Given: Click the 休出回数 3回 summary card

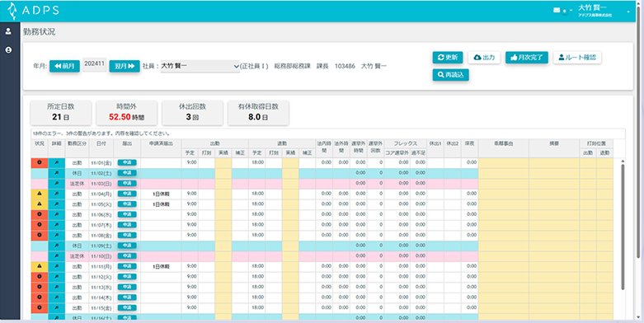Looking at the screenshot, I should (x=192, y=112).
